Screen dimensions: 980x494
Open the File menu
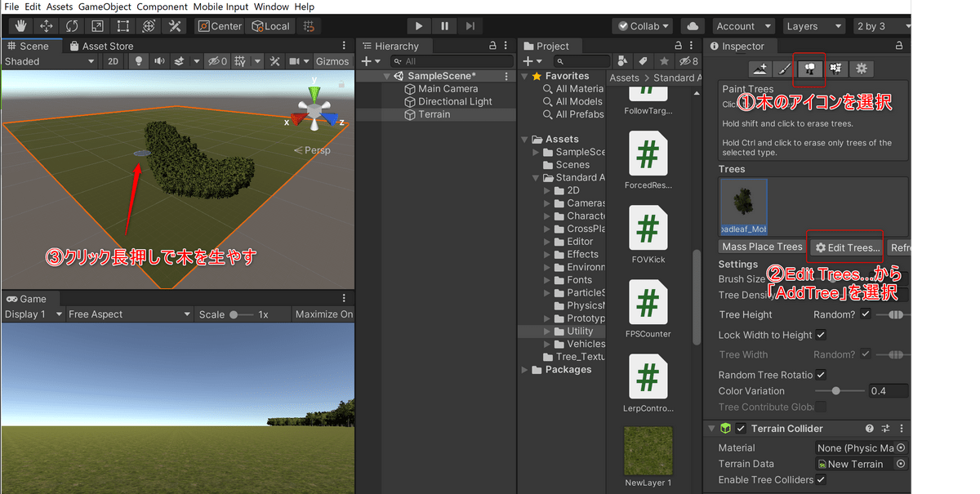coord(11,7)
